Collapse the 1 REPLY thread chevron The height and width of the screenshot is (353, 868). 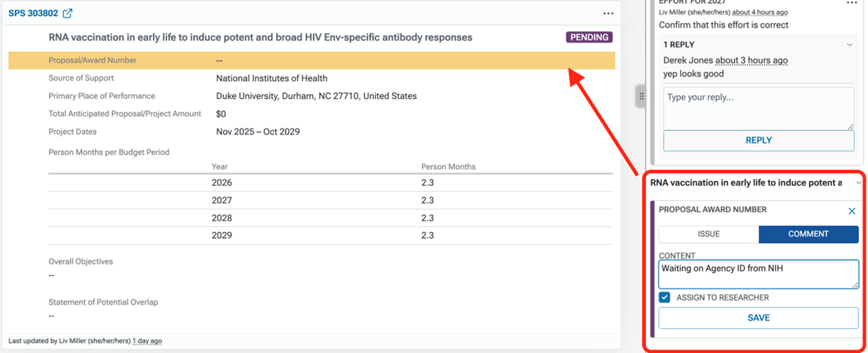(x=850, y=45)
